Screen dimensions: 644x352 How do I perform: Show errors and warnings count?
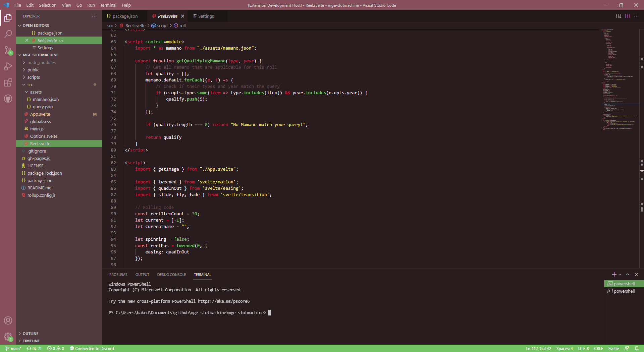(56, 348)
